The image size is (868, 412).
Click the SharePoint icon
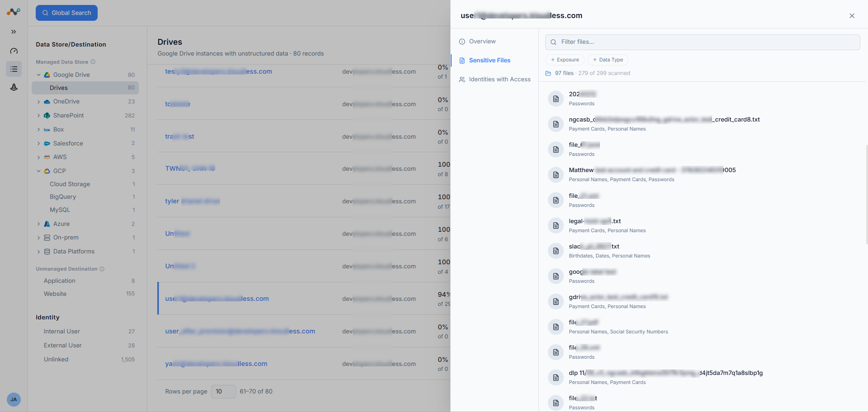[x=47, y=116]
